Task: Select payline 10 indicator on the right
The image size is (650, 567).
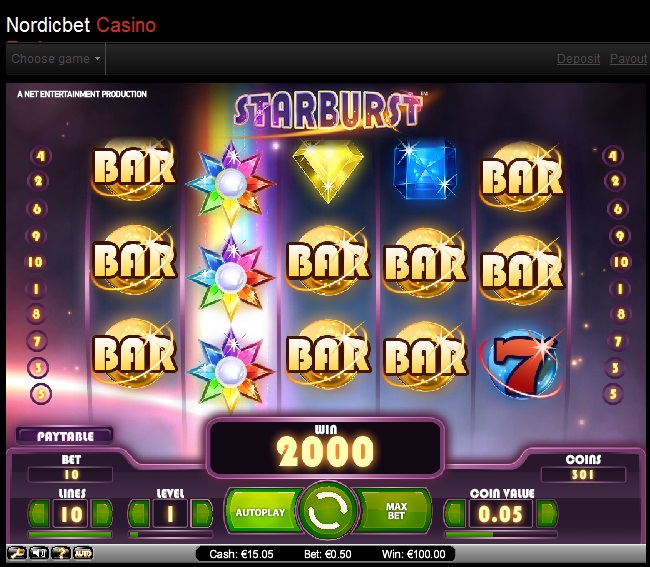Action: click(x=621, y=262)
